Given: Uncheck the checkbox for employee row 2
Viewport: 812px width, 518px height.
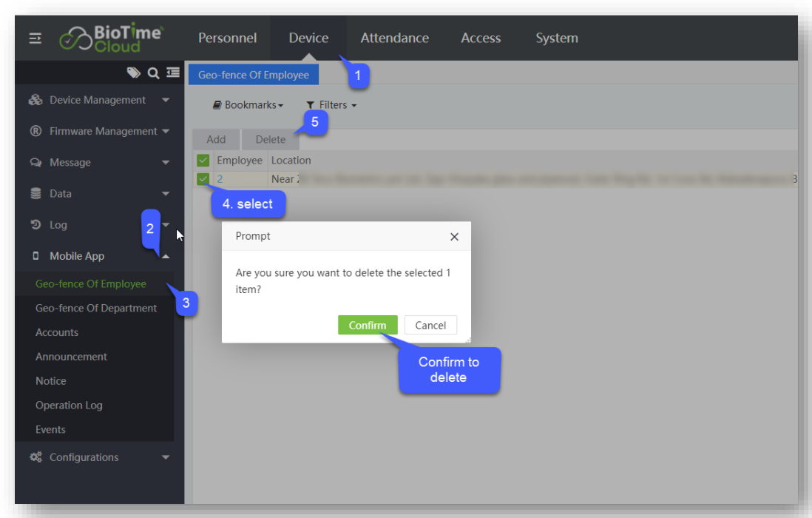Looking at the screenshot, I should pyautogui.click(x=203, y=178).
